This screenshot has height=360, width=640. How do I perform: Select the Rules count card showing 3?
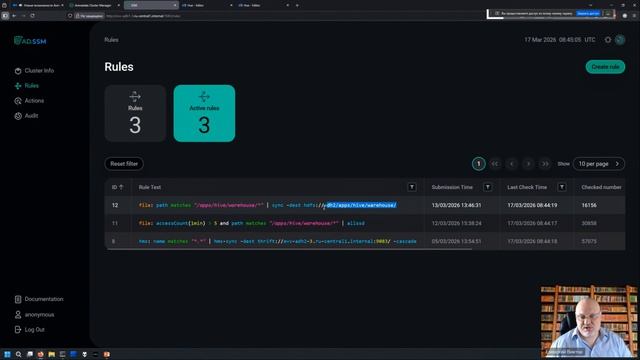tap(135, 113)
